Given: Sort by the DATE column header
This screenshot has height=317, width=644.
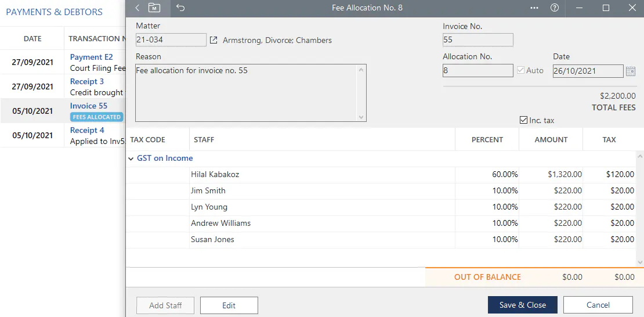Looking at the screenshot, I should point(32,39).
